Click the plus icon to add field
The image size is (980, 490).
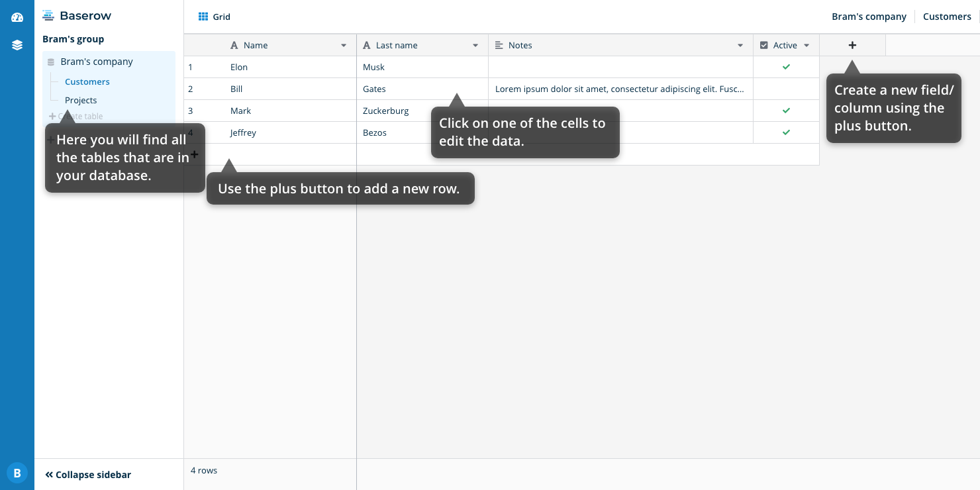pos(852,45)
